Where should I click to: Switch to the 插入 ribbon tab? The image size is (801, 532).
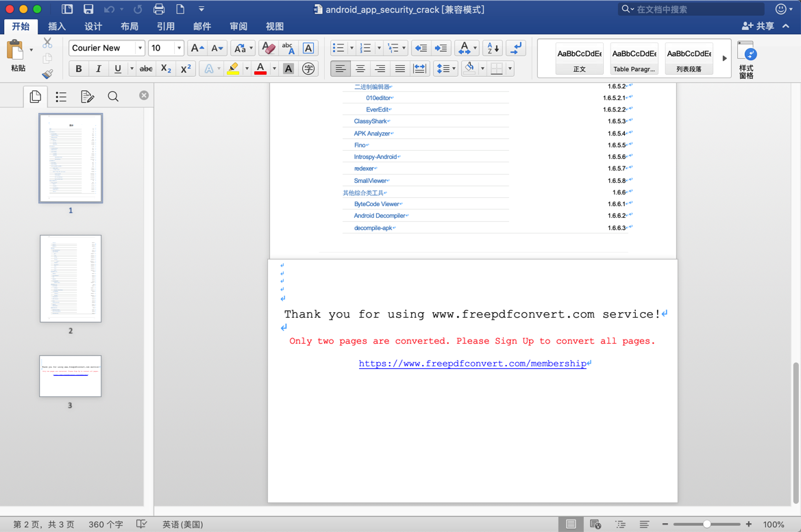tap(57, 26)
